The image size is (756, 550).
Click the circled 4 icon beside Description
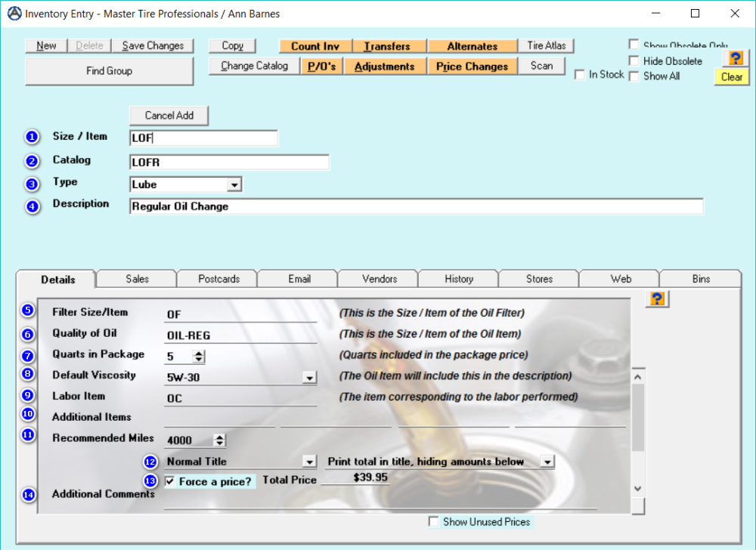(31, 204)
